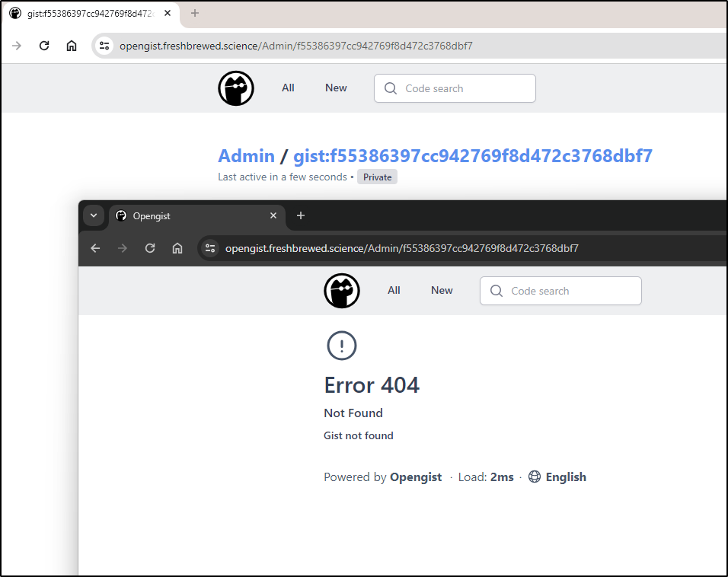Reload the page in the dark browser window
728x577 pixels.
click(150, 248)
